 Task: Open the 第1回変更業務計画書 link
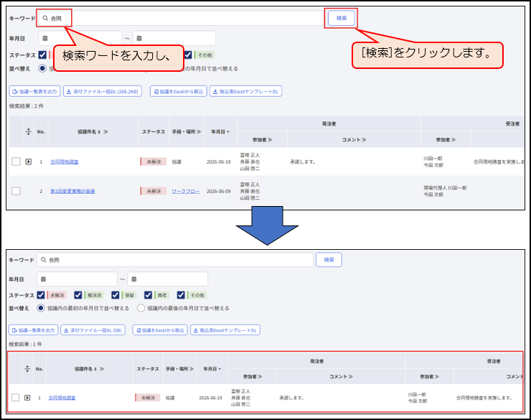coord(72,192)
